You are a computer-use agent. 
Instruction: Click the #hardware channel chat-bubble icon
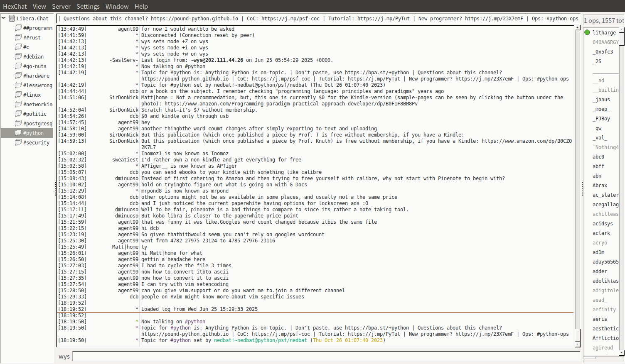click(x=18, y=76)
